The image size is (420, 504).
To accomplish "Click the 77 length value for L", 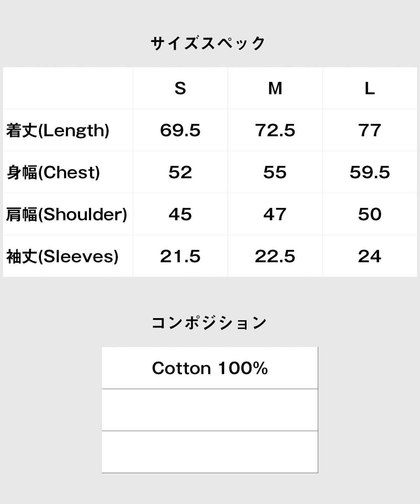I will tap(370, 131).
